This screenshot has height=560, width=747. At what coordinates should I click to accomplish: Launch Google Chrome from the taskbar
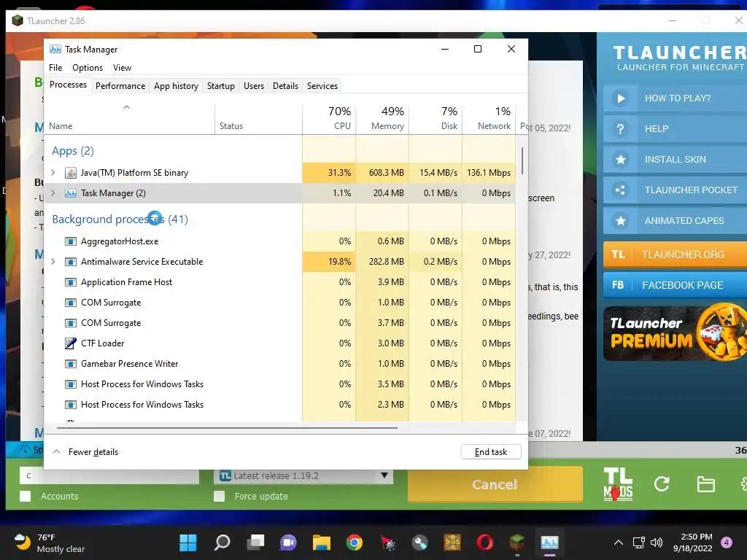355,542
